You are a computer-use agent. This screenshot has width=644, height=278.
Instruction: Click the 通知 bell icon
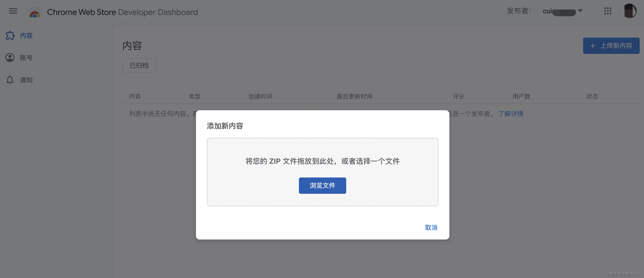(10, 80)
